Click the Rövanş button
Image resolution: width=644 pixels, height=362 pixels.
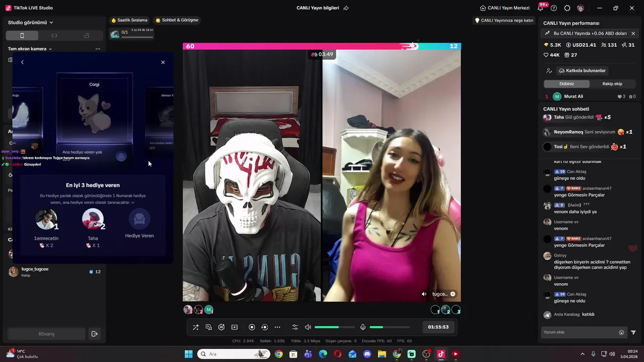tap(46, 334)
